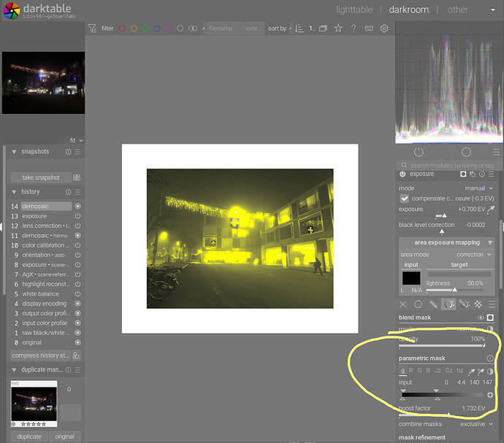
Task: Click the star rating filter icon
Action: pos(338,28)
